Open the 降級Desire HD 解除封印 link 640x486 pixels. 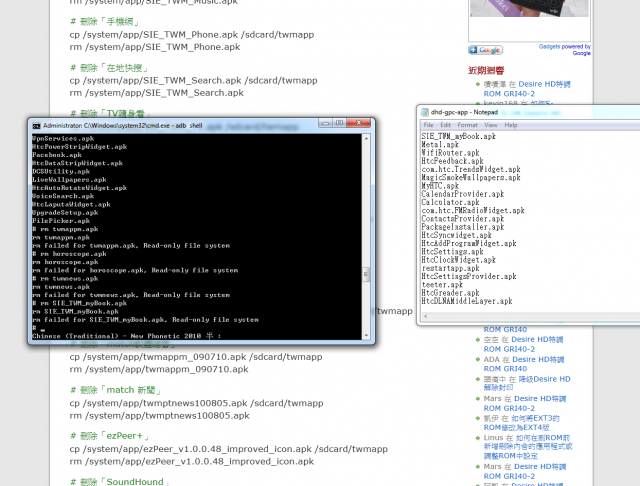(527, 383)
